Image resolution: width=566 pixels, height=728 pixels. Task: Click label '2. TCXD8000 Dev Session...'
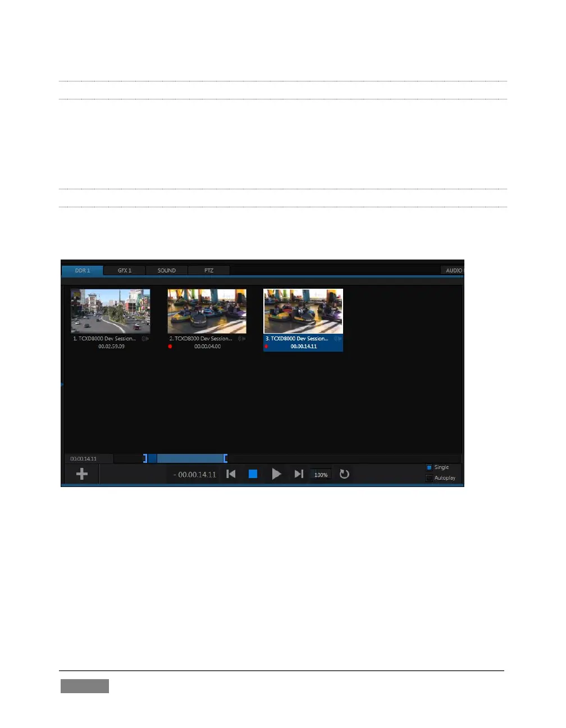[x=200, y=339]
